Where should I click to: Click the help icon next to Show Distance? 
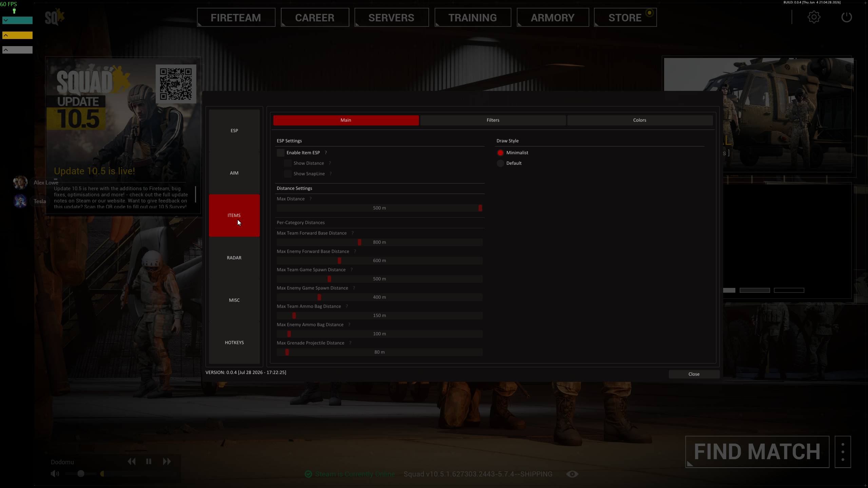330,163
